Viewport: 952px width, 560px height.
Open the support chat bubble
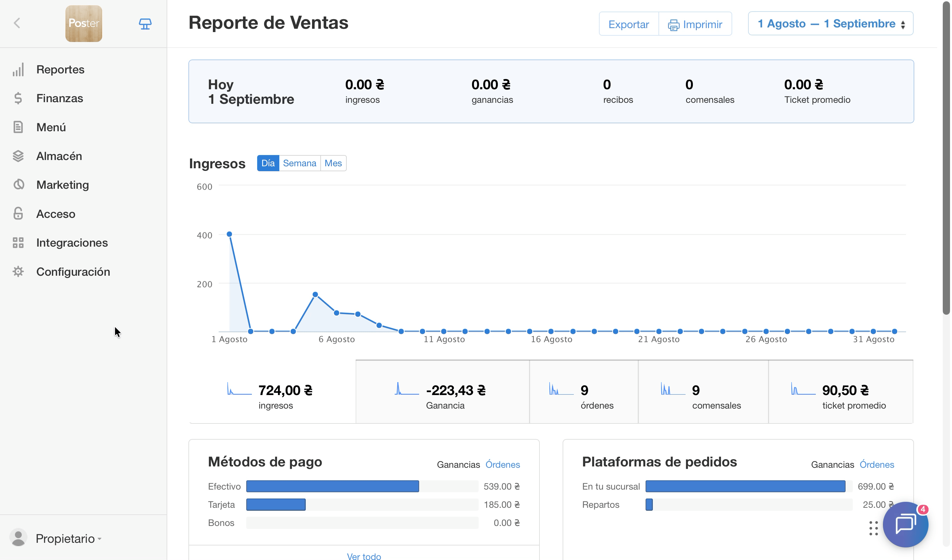905,525
